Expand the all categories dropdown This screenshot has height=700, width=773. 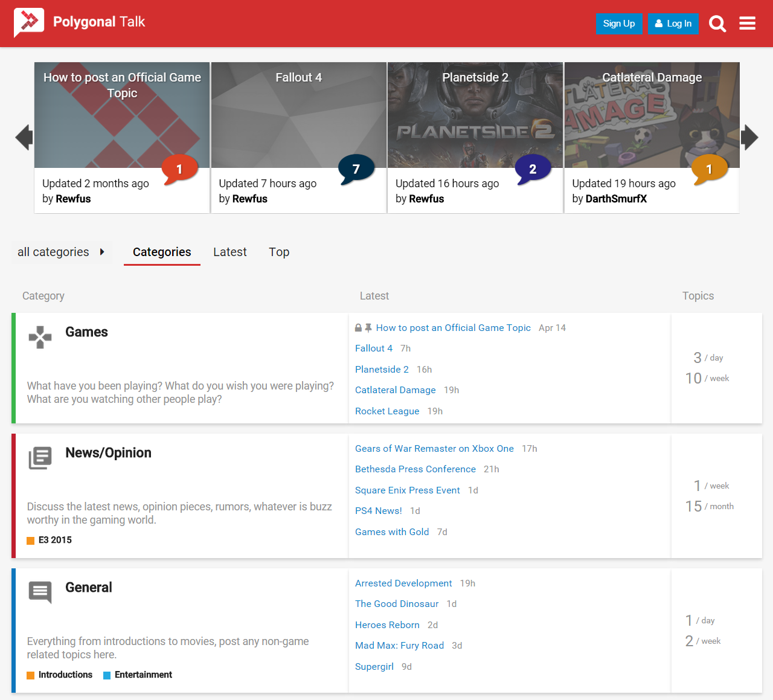pyautogui.click(x=61, y=252)
